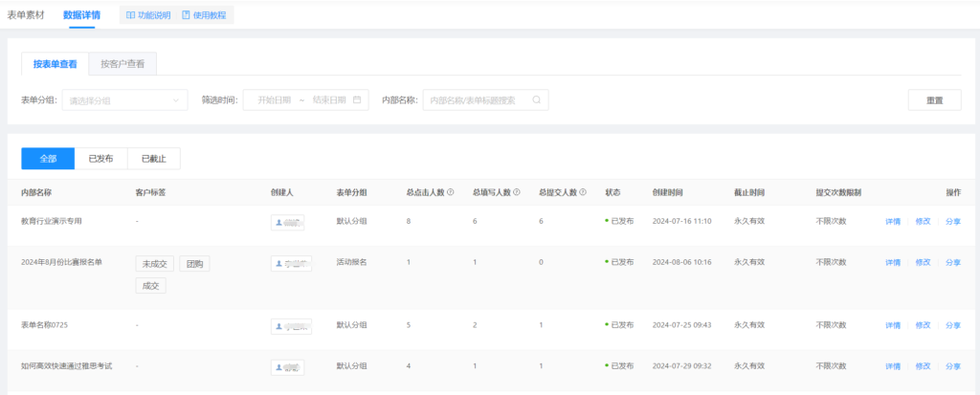This screenshot has height=395, width=980.
Task: Click form name 2024年8月份比赛报名单
Action: [61, 262]
